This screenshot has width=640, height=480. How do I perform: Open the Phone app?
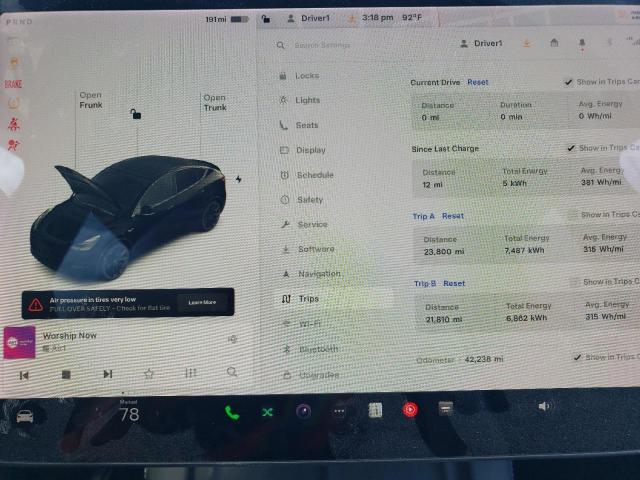[x=232, y=413]
